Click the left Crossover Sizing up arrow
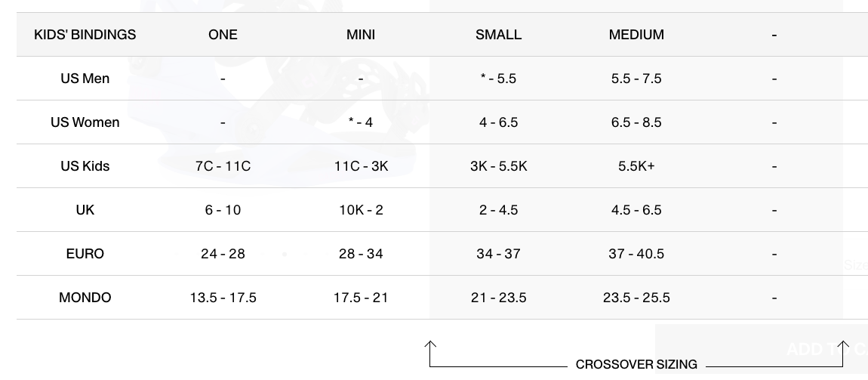Viewport: 868px width, 380px height. point(430,348)
